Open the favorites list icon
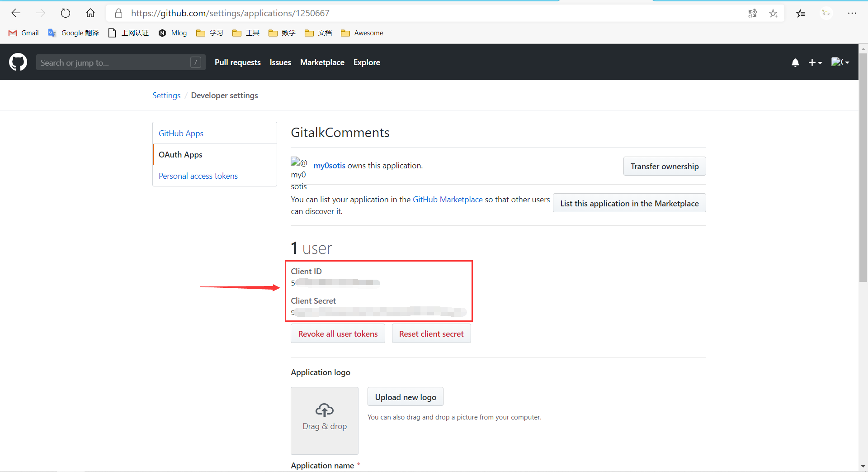 point(801,13)
